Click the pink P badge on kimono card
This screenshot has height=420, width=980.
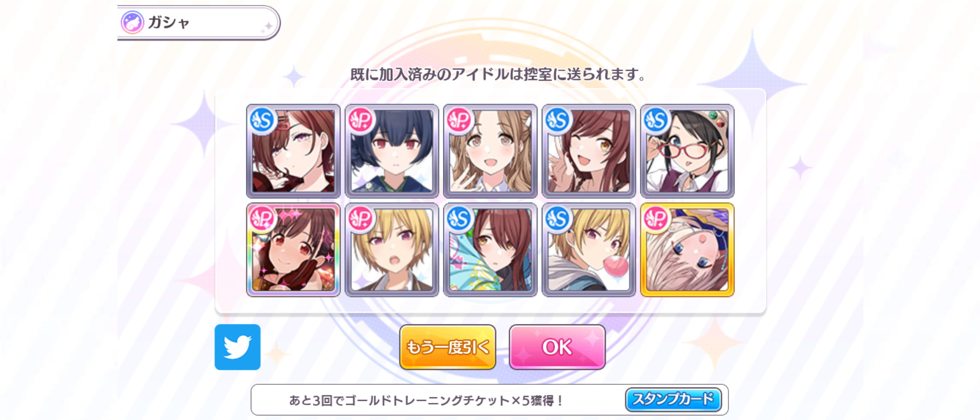pos(360,120)
